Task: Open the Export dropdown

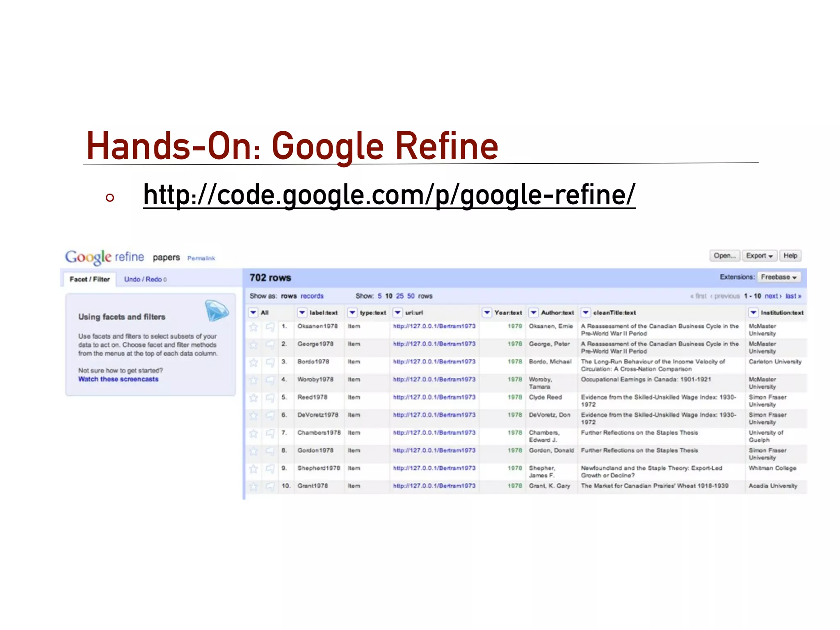Action: click(759, 256)
